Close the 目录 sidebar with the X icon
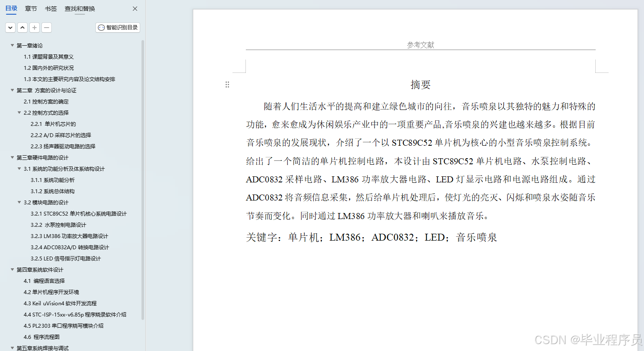This screenshot has width=644, height=351. (x=135, y=8)
